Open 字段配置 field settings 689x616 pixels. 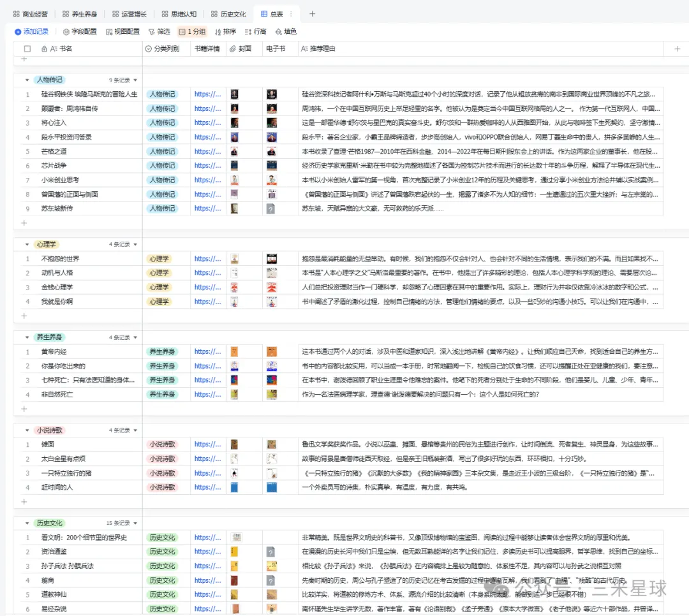(x=80, y=31)
